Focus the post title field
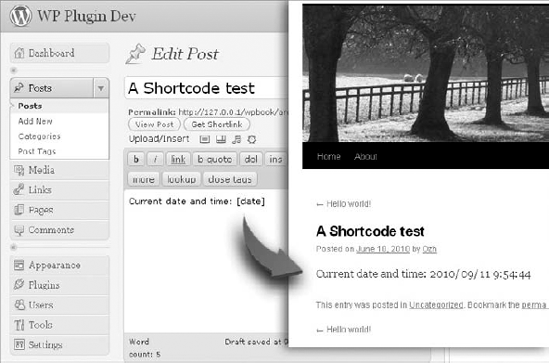549x363 pixels. (207, 88)
